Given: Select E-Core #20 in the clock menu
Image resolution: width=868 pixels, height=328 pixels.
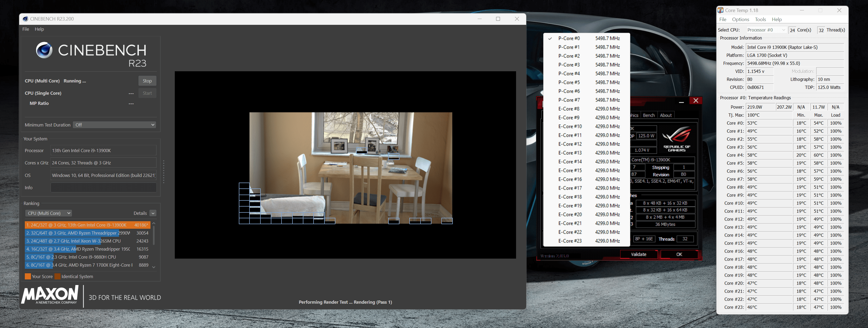Looking at the screenshot, I should pyautogui.click(x=586, y=214).
